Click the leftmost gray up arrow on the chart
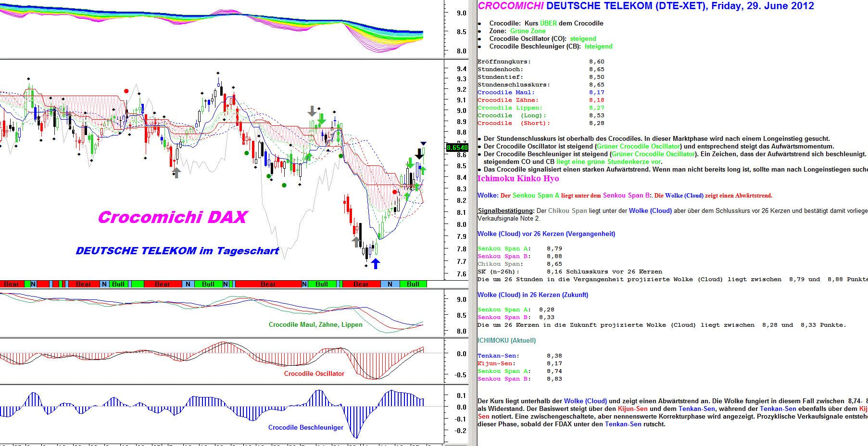 176,173
